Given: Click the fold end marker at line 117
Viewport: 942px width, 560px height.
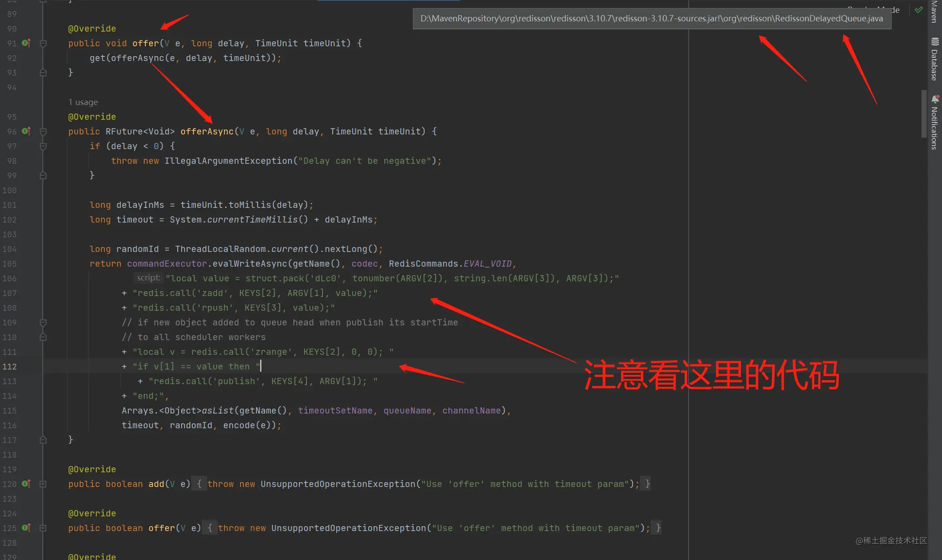Looking at the screenshot, I should click(43, 440).
